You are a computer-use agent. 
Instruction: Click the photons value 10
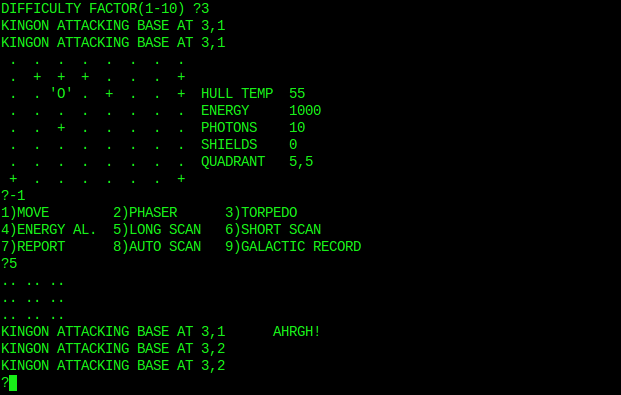click(297, 128)
